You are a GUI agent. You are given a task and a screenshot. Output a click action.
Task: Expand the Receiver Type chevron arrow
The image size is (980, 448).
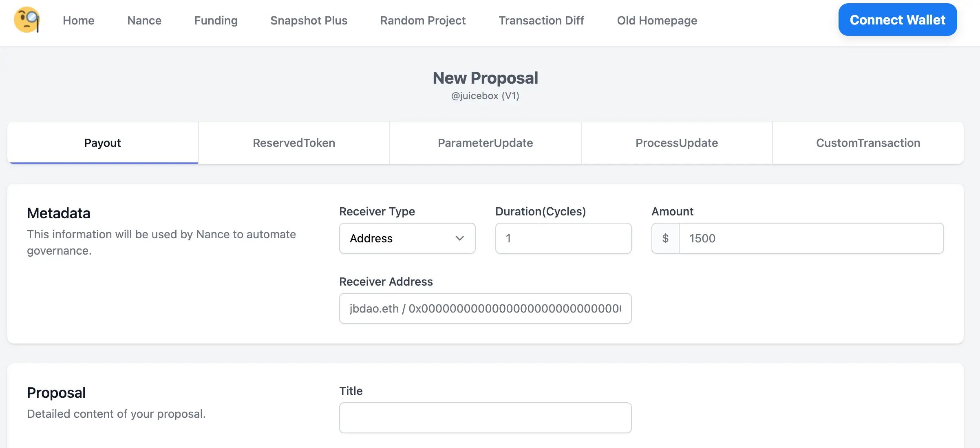[x=460, y=238]
